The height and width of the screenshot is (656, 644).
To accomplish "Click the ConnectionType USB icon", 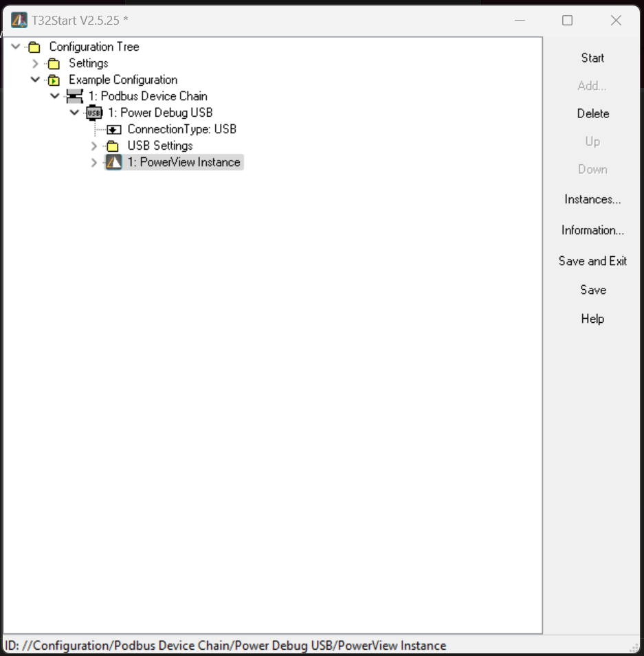I will click(113, 129).
